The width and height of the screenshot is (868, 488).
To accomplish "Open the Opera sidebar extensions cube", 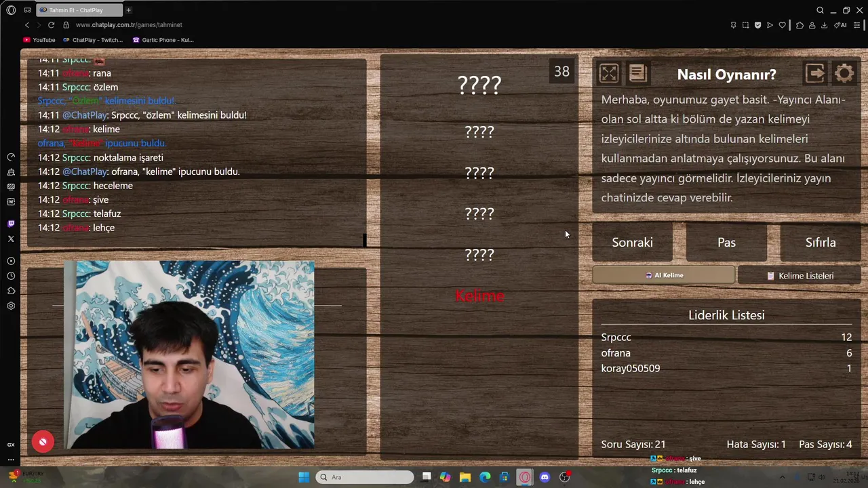I will [x=11, y=291].
